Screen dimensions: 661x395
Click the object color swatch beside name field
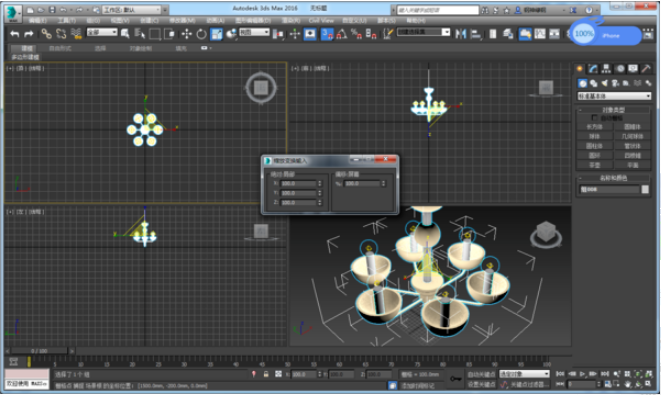(x=645, y=189)
